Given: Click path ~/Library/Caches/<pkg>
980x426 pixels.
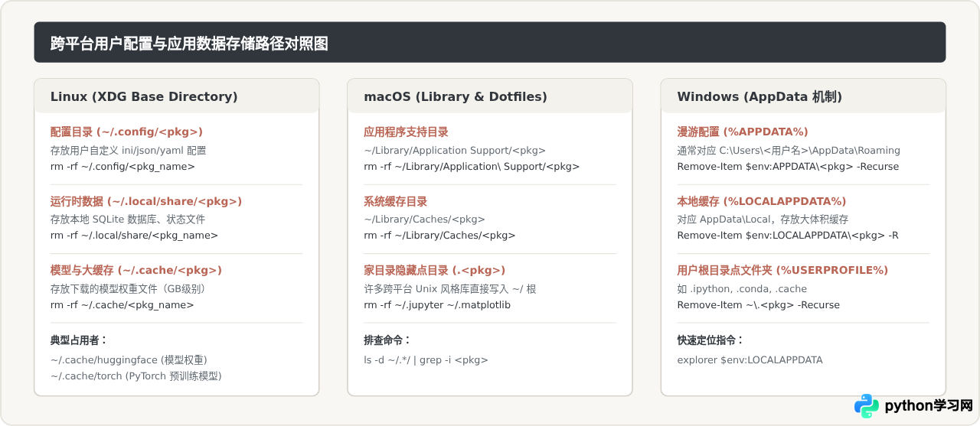Looking at the screenshot, I should point(424,220).
